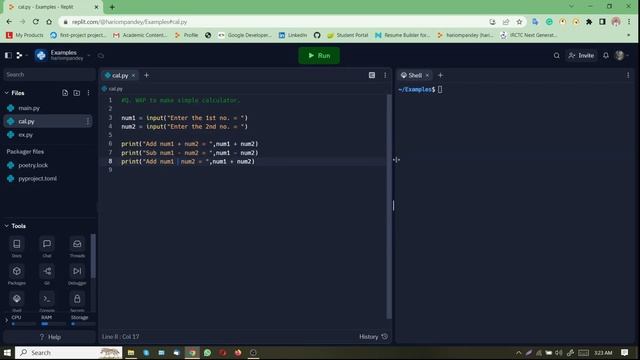The width and height of the screenshot is (640, 360).
Task: Check the RAM usage bar
Action: [53, 324]
